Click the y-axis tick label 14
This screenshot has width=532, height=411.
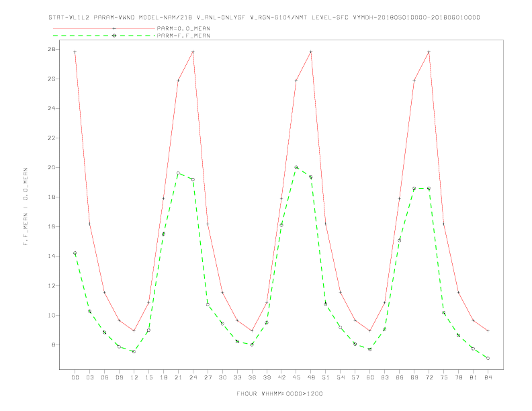[52, 256]
